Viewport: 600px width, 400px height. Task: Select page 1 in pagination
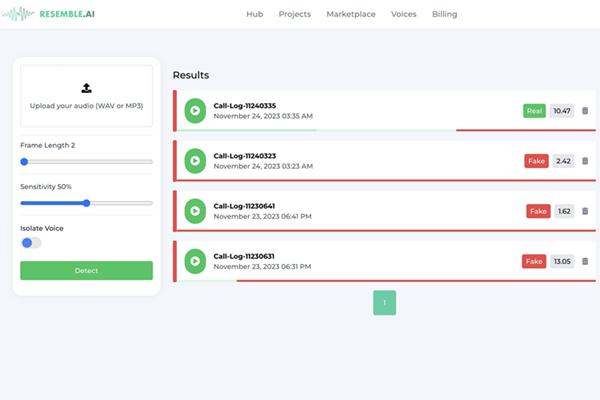tap(385, 303)
